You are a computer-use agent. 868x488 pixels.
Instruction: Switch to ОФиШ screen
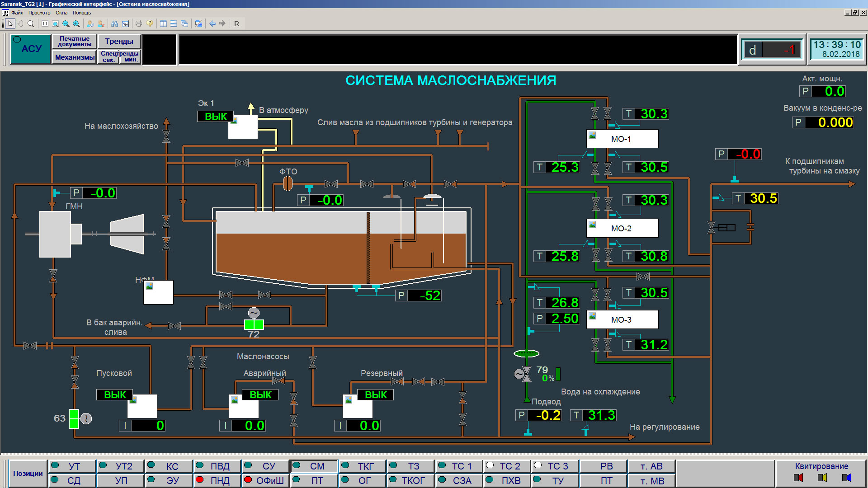[266, 480]
